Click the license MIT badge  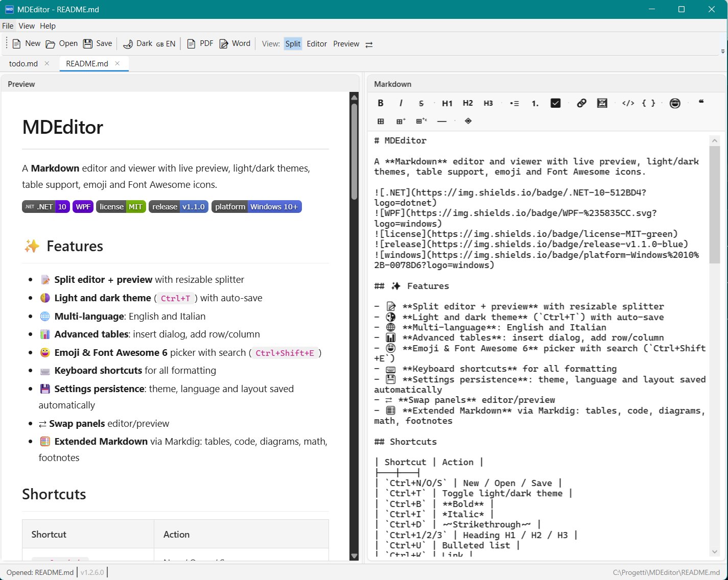pos(121,207)
